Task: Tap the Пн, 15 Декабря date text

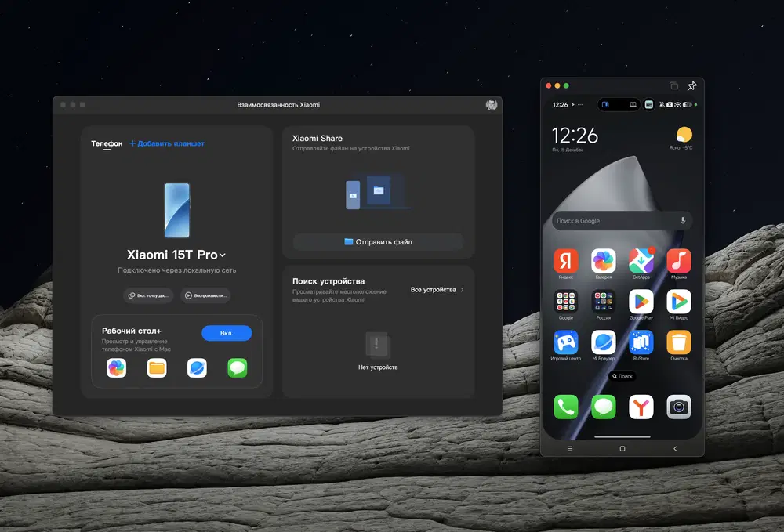Action: (568, 150)
